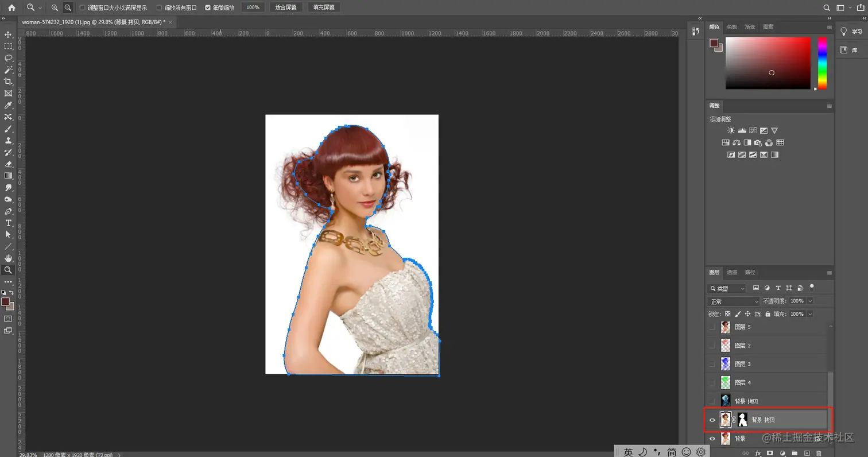
Task: Click the rainbow hue slider strip
Action: click(822, 63)
